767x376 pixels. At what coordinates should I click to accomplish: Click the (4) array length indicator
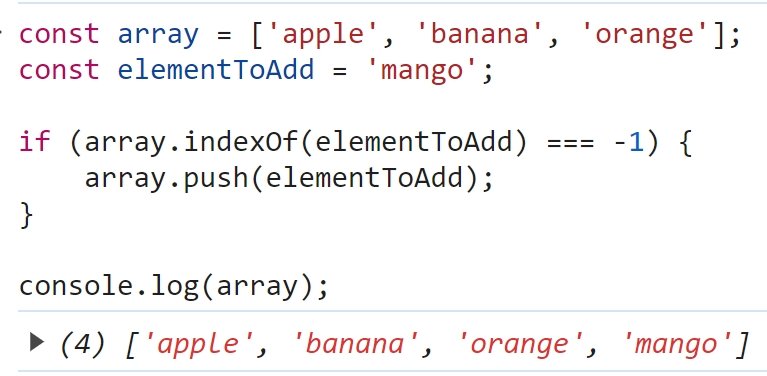pos(83,343)
